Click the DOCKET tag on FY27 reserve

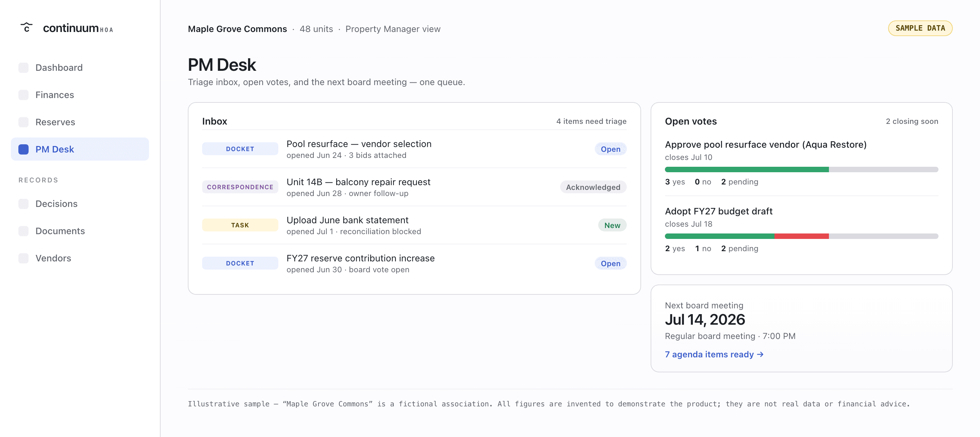coord(240,263)
